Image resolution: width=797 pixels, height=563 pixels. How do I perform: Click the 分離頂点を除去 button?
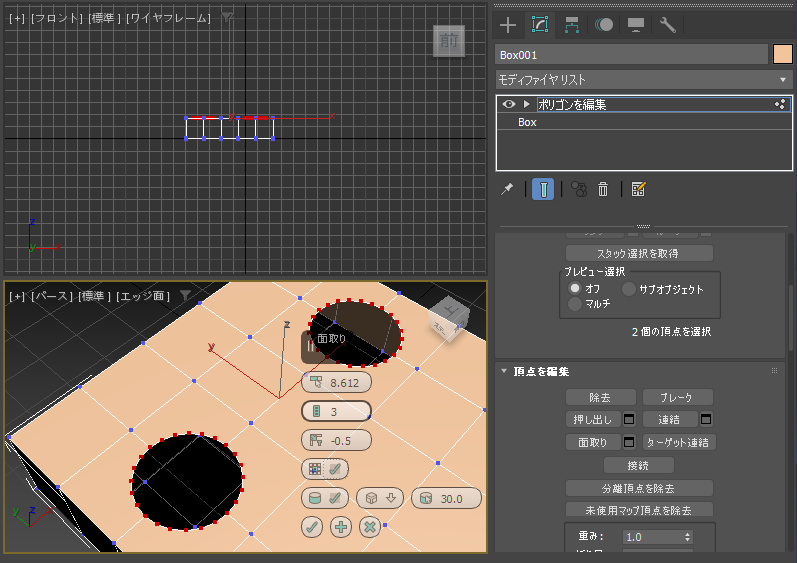[639, 488]
